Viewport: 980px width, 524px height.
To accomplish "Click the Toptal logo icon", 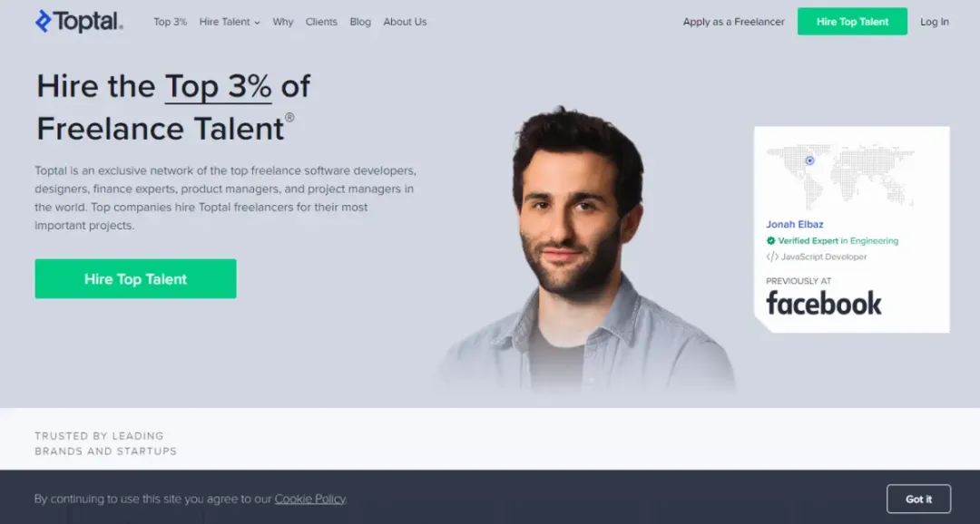I will [44, 21].
